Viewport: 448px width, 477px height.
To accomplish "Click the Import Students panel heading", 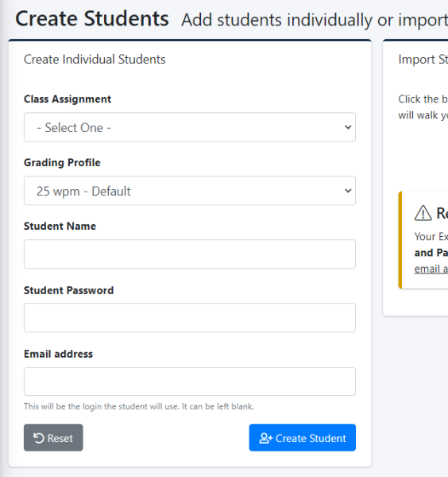I will tap(423, 60).
